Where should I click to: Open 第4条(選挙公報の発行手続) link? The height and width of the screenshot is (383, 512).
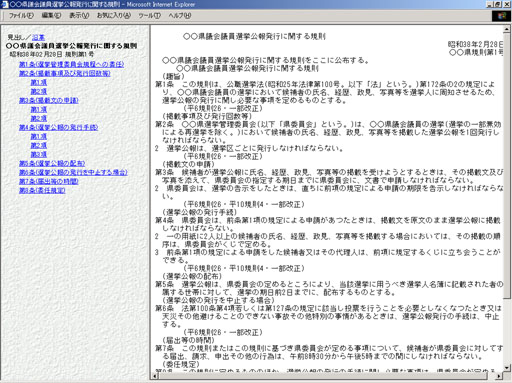pos(58,127)
